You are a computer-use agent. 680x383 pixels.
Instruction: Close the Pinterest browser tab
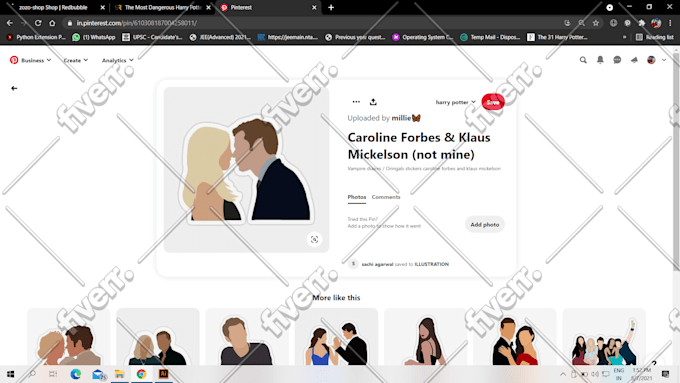[x=314, y=7]
